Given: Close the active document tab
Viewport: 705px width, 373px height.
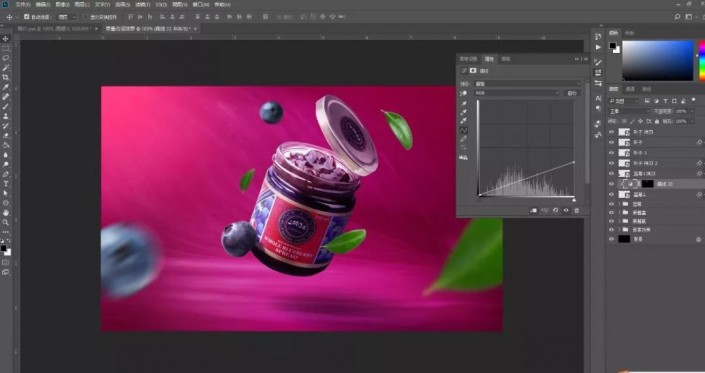Looking at the screenshot, I should 196,28.
